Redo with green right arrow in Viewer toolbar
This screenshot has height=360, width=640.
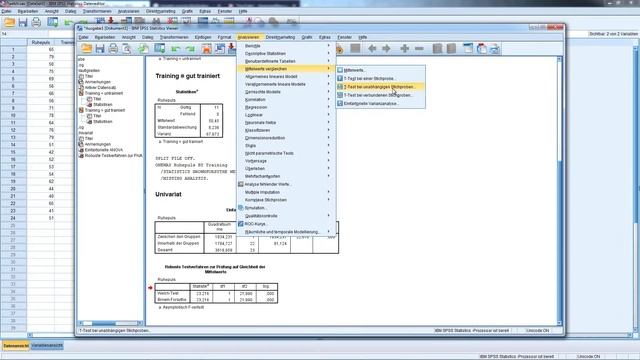(191, 49)
